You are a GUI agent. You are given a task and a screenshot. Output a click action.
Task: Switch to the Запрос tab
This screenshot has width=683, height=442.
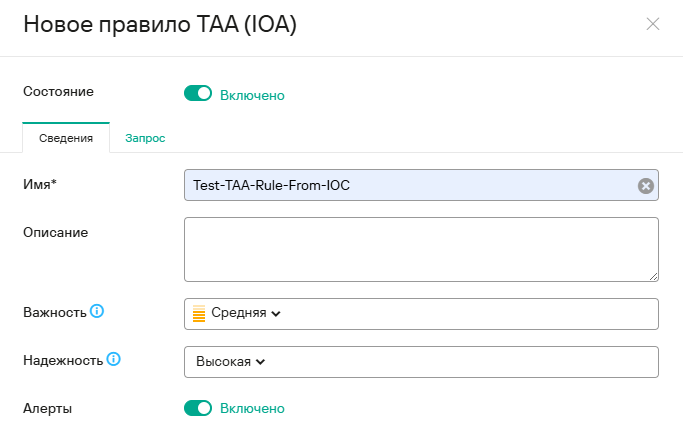145,138
